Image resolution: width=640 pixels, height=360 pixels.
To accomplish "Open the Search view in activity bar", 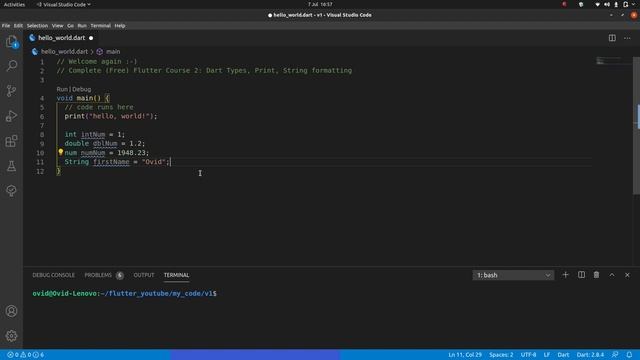I will point(11,66).
